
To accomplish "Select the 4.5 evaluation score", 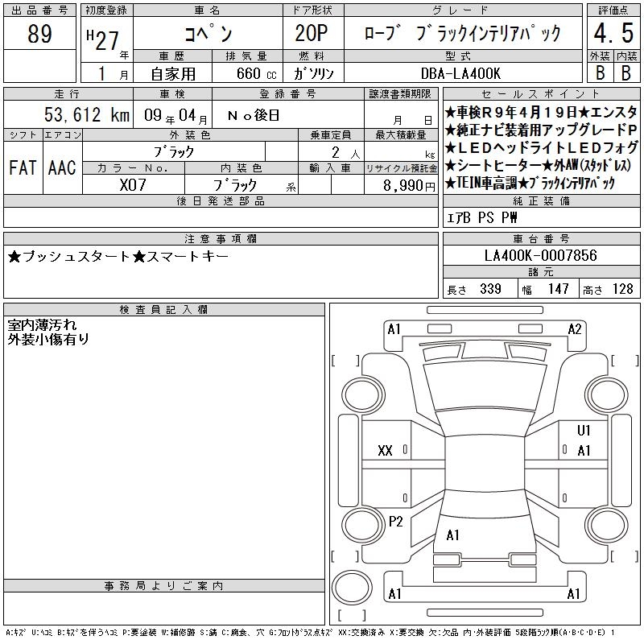I will coord(613,33).
